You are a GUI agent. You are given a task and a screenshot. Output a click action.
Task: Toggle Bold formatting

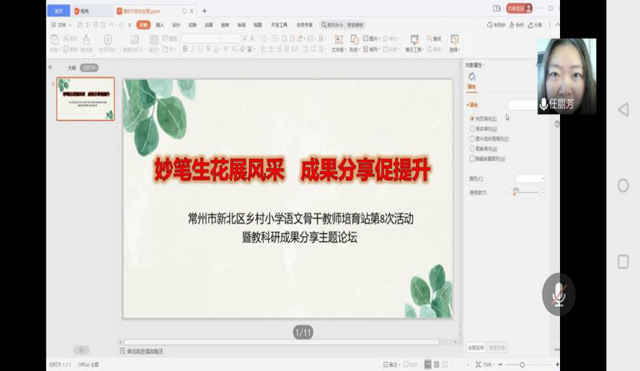(x=185, y=49)
